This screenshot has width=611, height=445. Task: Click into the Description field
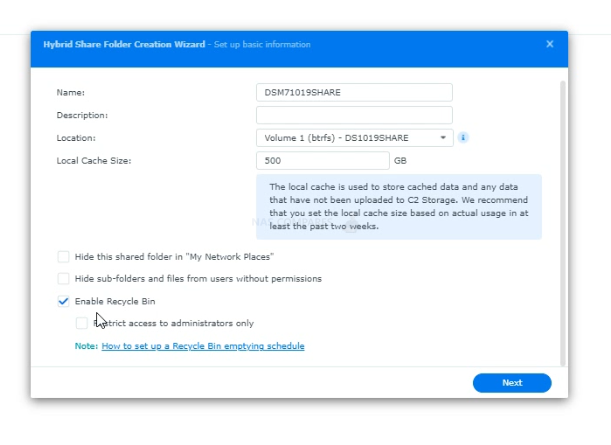354,115
